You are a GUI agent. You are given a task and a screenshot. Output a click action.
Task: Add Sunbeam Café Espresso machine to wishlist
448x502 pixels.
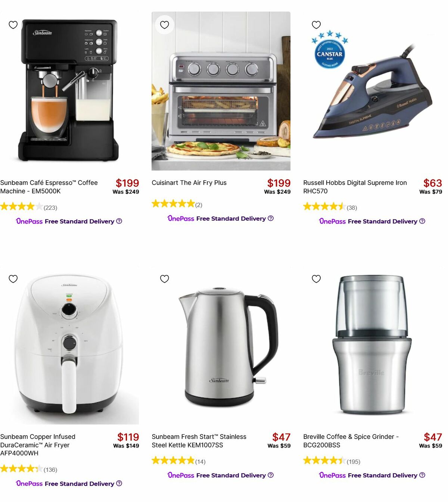coord(13,25)
